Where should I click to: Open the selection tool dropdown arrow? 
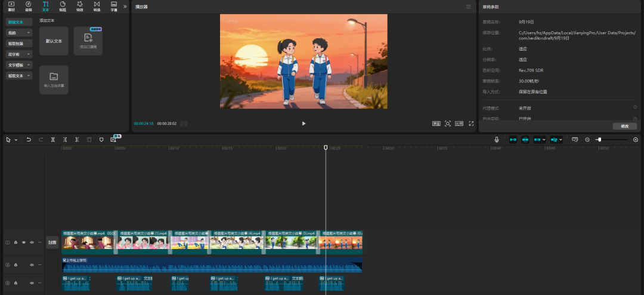coord(16,140)
